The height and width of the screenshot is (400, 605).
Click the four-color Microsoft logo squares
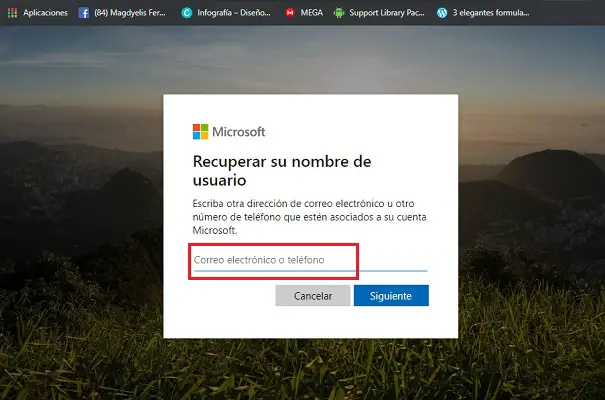[200, 132]
